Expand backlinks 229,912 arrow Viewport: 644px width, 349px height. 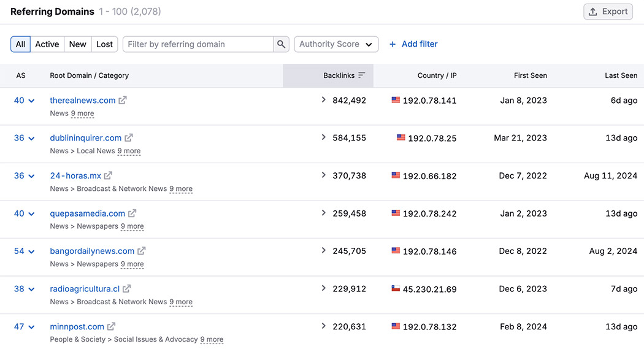[x=324, y=288]
